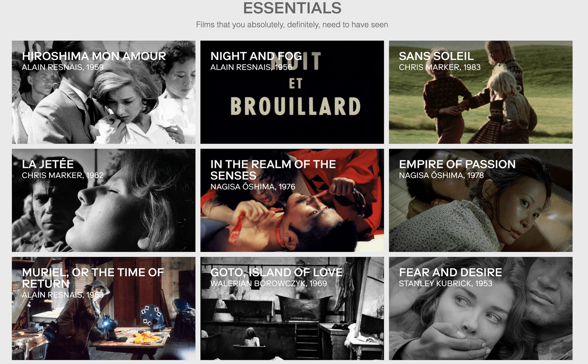This screenshot has width=588, height=364.
Task: Select the Sans Soleil film thumbnail
Action: pos(480,92)
